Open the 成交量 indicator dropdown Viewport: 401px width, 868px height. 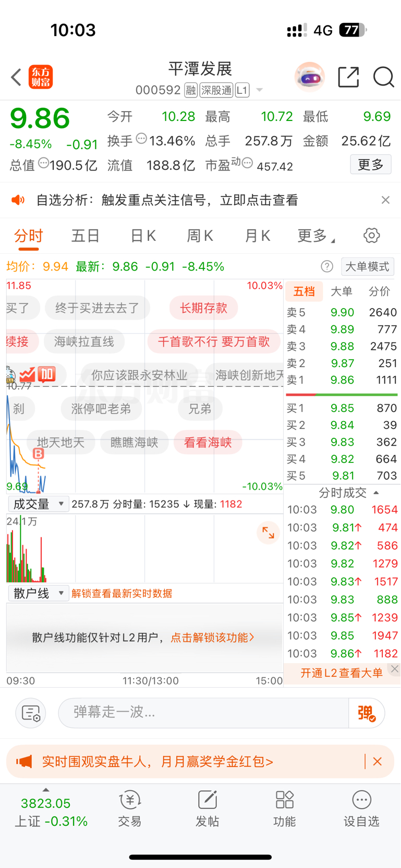pos(38,504)
